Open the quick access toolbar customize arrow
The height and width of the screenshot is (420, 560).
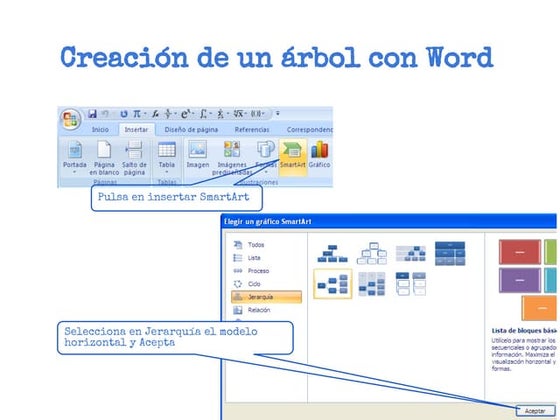(278, 114)
